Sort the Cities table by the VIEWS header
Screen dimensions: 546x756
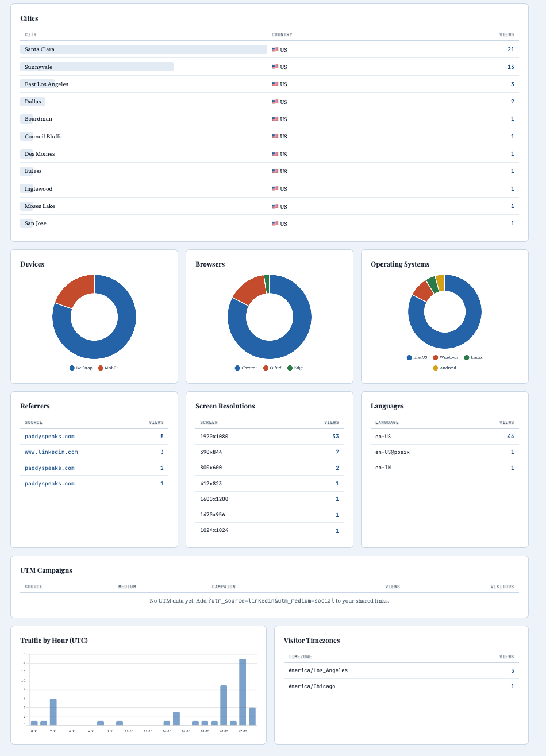tap(507, 34)
